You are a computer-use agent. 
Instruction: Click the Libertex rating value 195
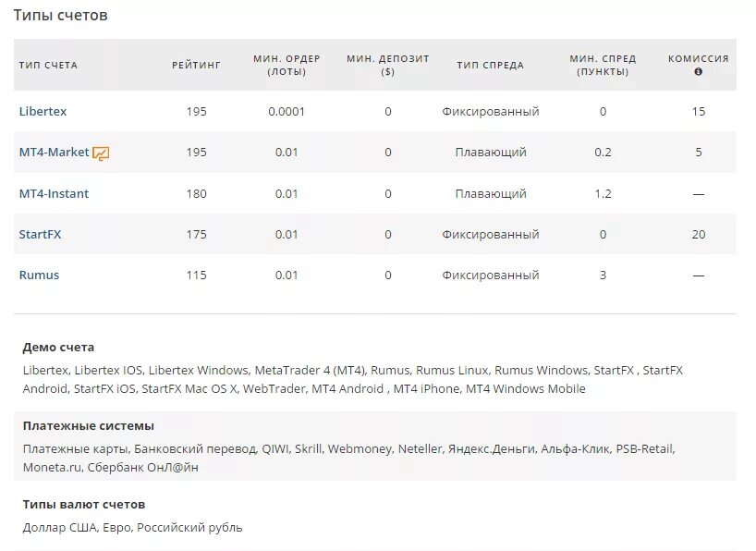pyautogui.click(x=196, y=112)
